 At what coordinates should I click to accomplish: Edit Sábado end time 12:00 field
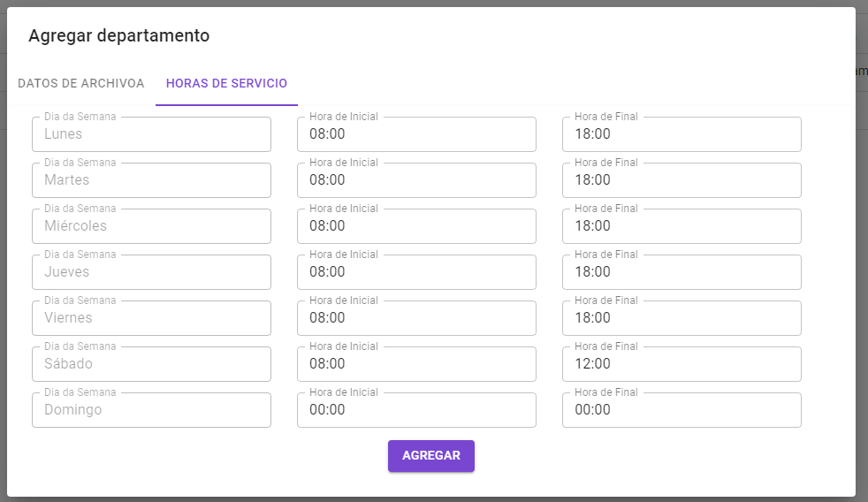pos(681,363)
